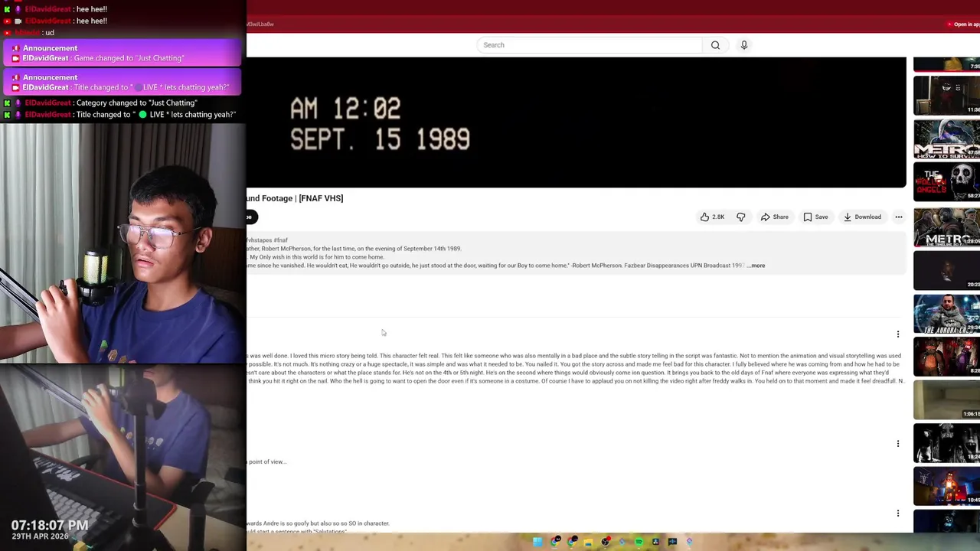Dislike the video with thumbs-down icon
This screenshot has width=980, height=551.
click(x=740, y=217)
